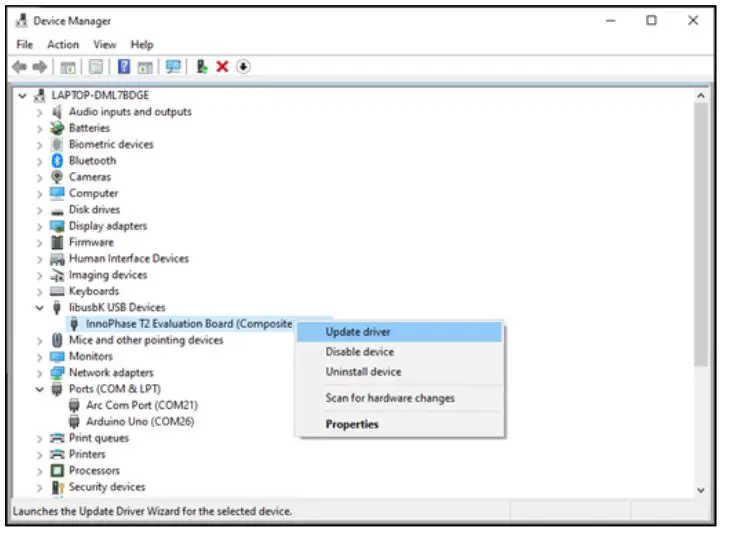This screenshot has height=535, width=731.
Task: Click the Security devices icon
Action: (57, 487)
